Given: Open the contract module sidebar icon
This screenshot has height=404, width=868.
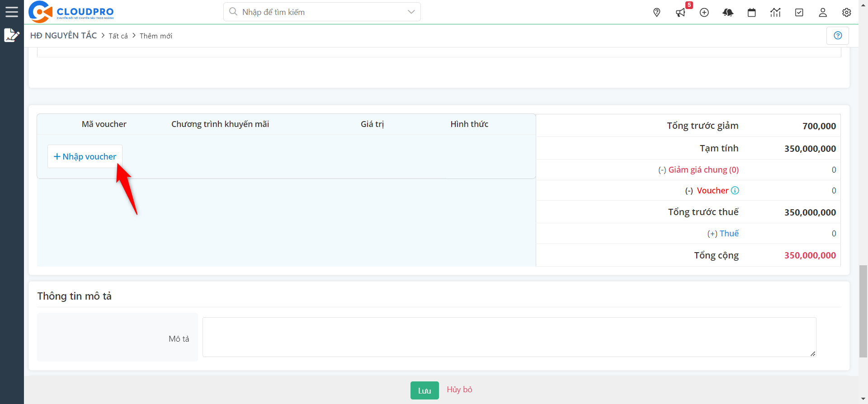Looking at the screenshot, I should (12, 35).
